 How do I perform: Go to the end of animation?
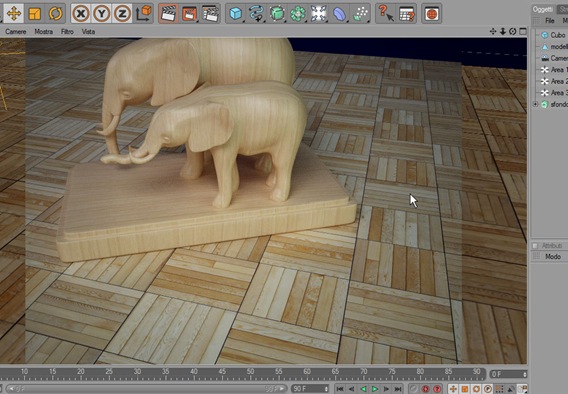coord(398,389)
